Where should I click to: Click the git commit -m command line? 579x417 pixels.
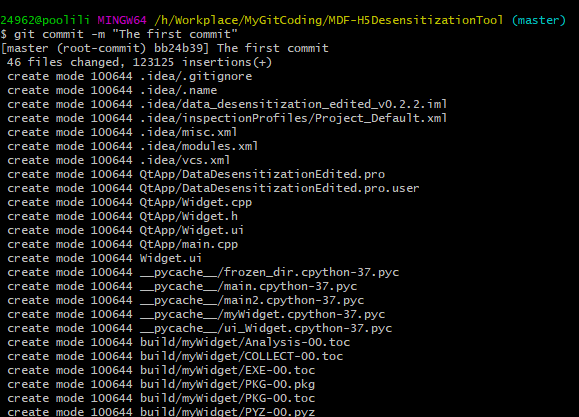tap(119, 34)
